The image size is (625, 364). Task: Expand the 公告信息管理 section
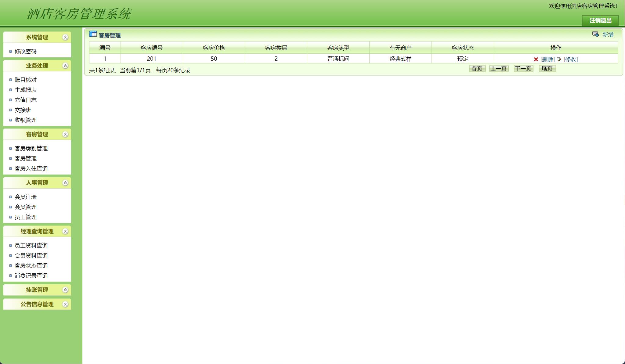(65, 304)
